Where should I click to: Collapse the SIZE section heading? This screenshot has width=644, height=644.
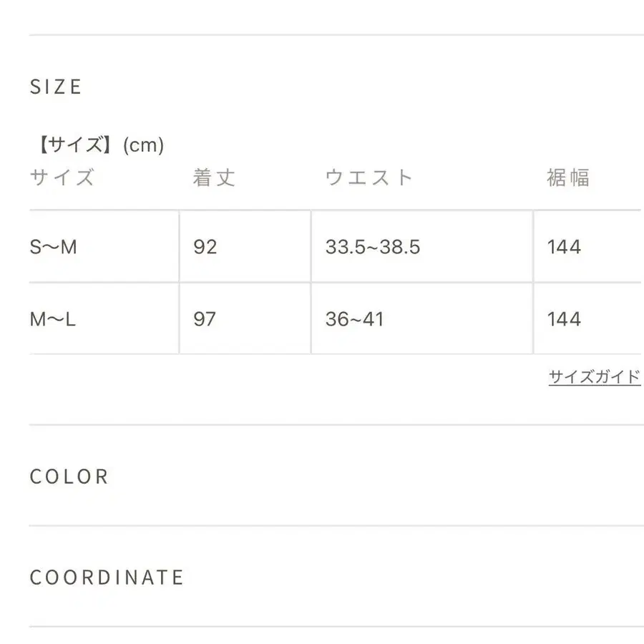(56, 87)
